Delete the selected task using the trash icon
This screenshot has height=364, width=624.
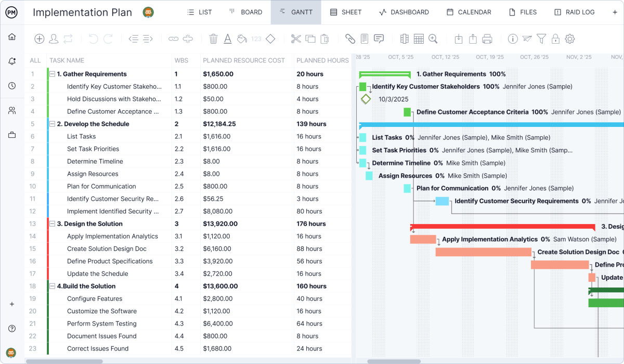coord(213,38)
